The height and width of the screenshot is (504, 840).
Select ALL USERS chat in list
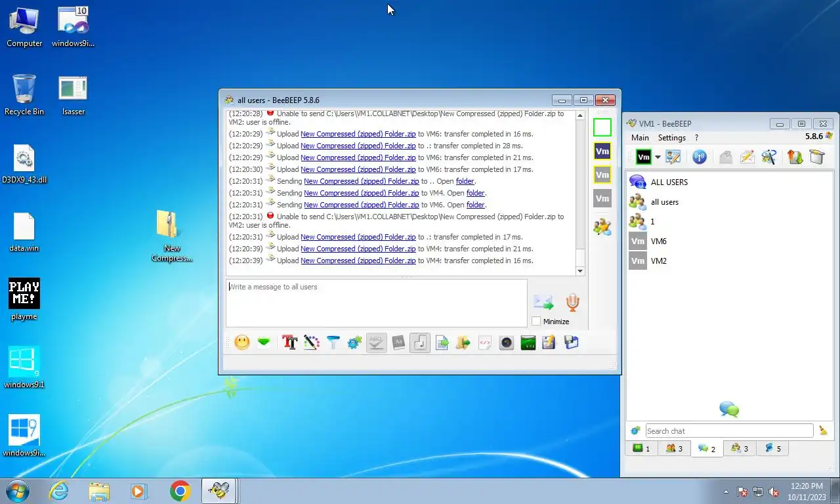coord(730,182)
